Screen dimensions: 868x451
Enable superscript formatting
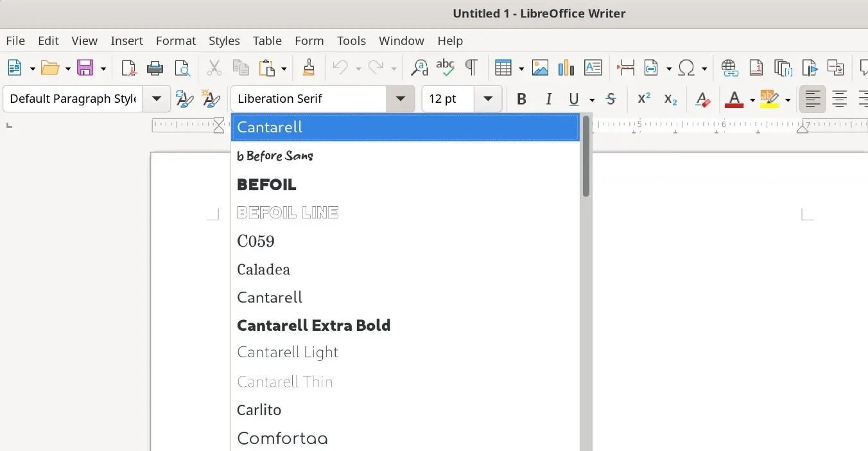[x=643, y=99]
